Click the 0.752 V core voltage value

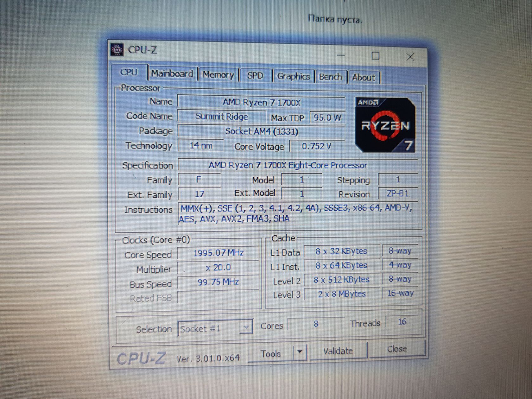(x=317, y=146)
